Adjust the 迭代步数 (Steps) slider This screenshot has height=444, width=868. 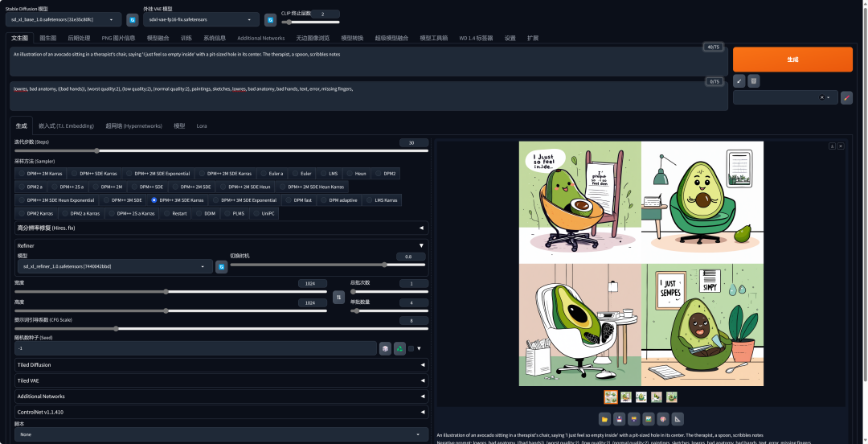coord(96,150)
